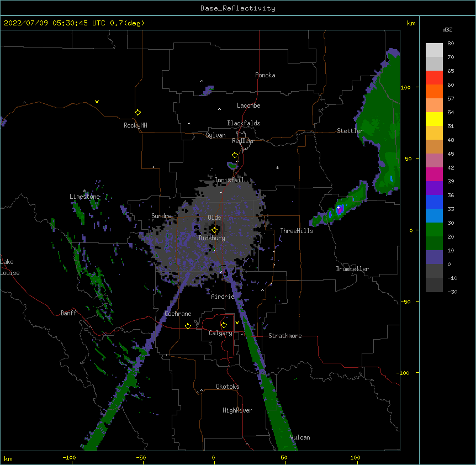Click the Lake Louise label
This screenshot has width=476, height=465.
coord(10,267)
